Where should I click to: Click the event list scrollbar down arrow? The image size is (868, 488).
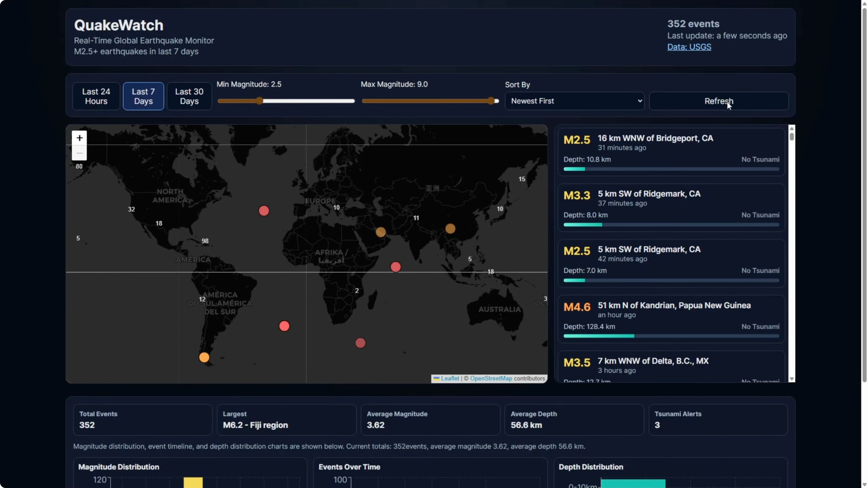tap(792, 379)
